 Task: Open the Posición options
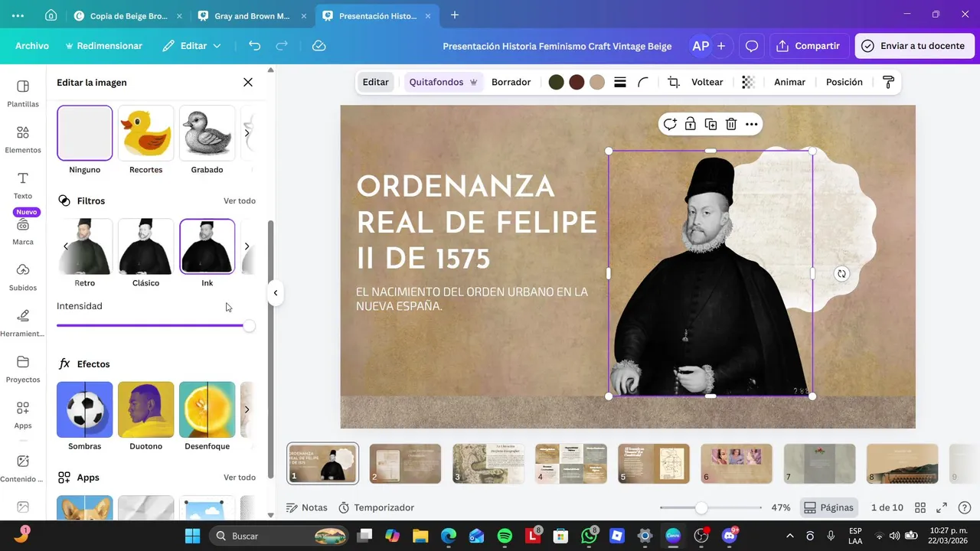pos(844,82)
